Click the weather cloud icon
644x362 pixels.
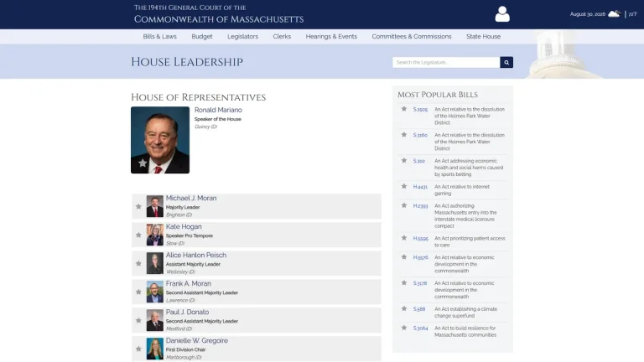tap(614, 14)
